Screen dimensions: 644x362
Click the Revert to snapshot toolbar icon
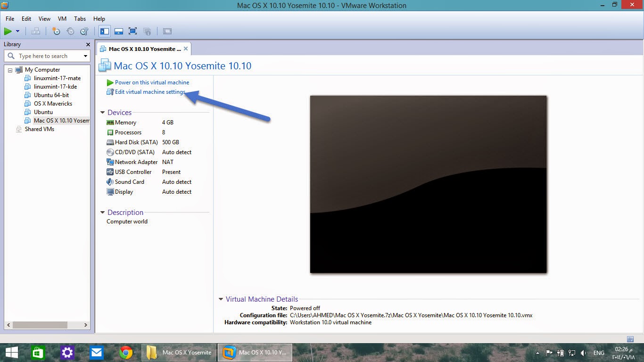point(70,31)
